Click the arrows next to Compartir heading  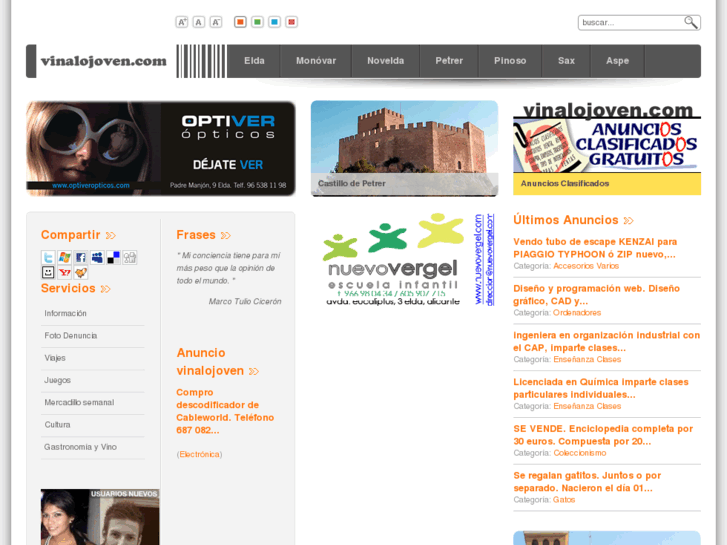pos(110,236)
